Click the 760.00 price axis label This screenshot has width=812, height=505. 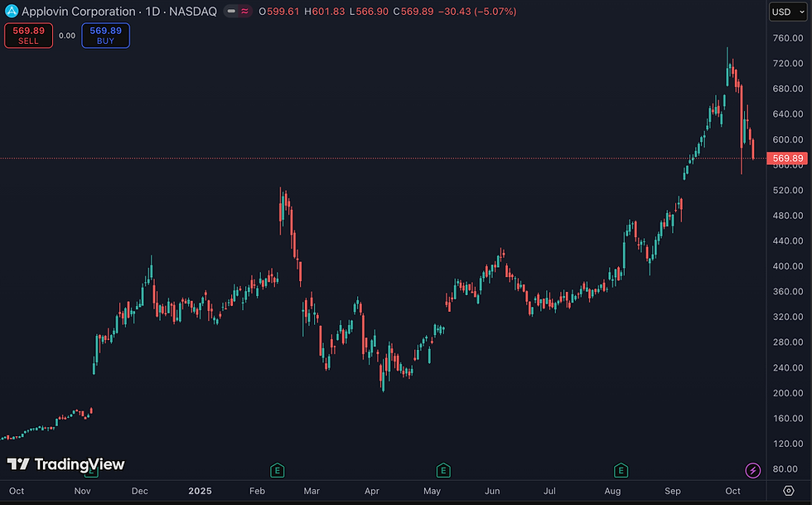pos(788,38)
